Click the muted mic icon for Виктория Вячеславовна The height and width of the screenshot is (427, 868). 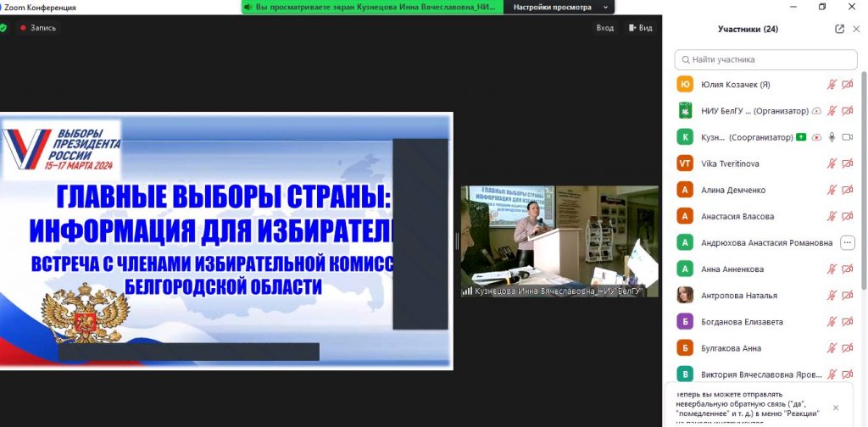(x=832, y=374)
